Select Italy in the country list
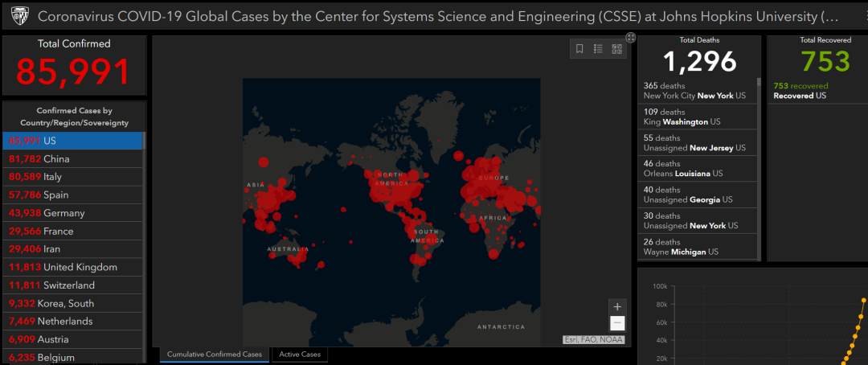 click(x=72, y=177)
